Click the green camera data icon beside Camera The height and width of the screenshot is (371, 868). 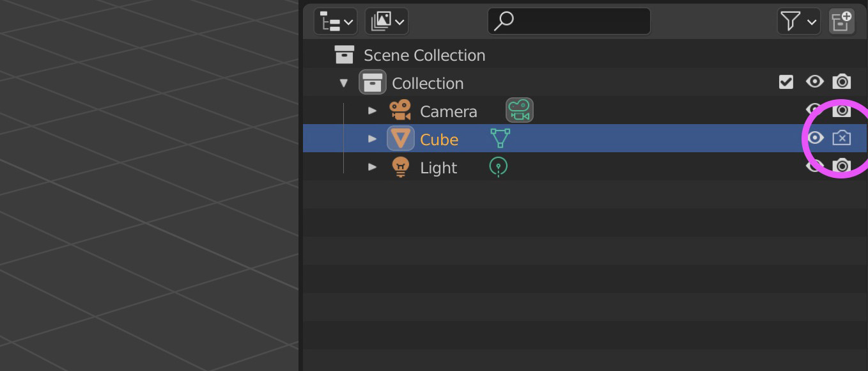519,110
